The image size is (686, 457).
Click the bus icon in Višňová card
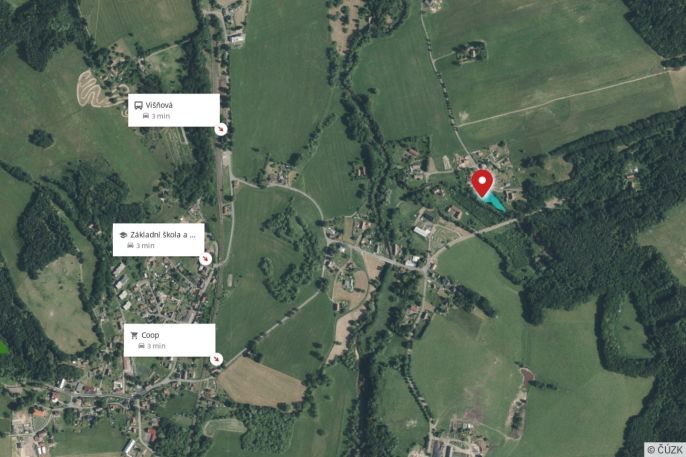138,105
